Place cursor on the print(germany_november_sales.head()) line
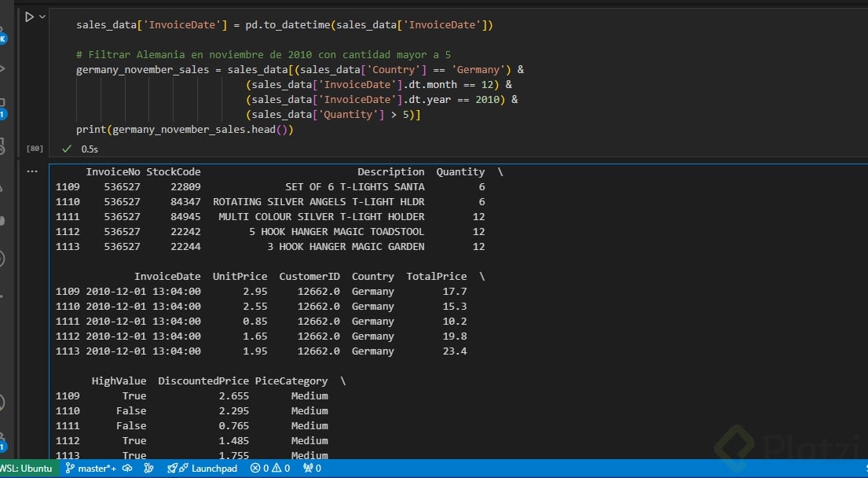Viewport: 868px width, 478px height. tap(184, 130)
